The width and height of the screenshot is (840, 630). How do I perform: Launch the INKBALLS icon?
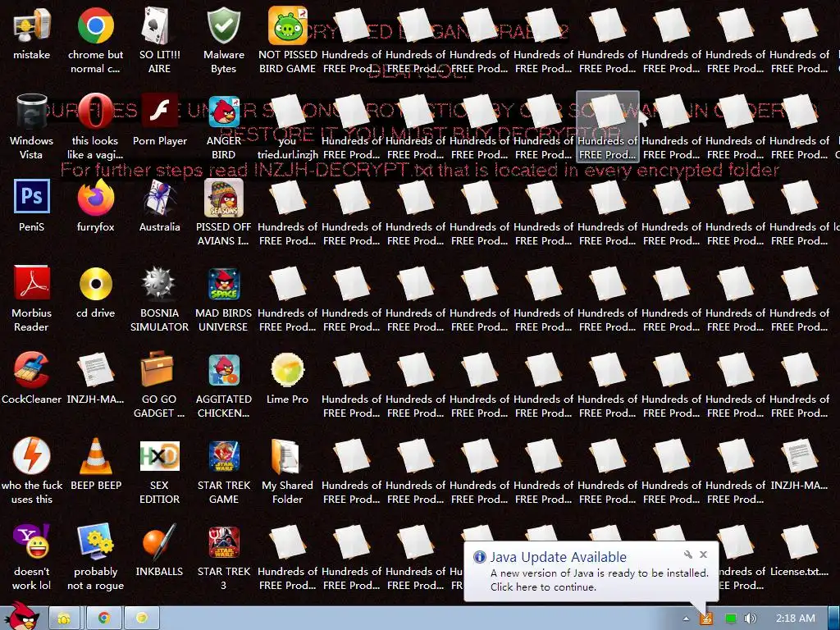tap(159, 541)
